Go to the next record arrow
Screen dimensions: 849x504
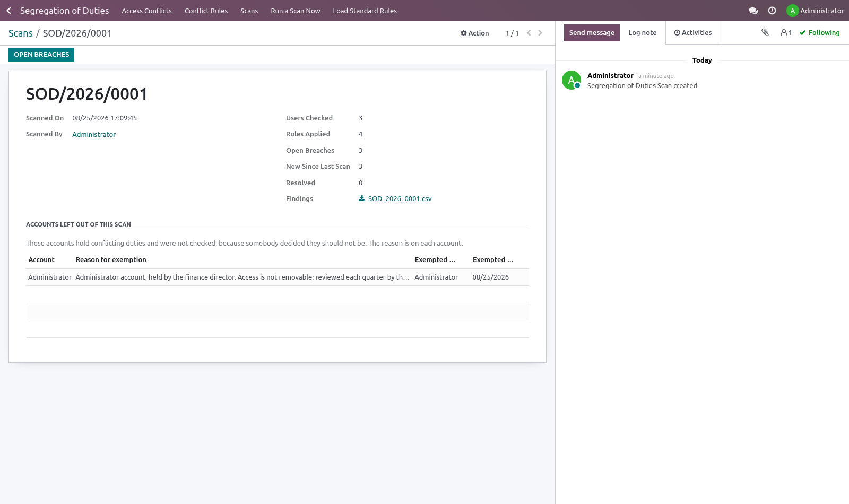[x=540, y=33]
